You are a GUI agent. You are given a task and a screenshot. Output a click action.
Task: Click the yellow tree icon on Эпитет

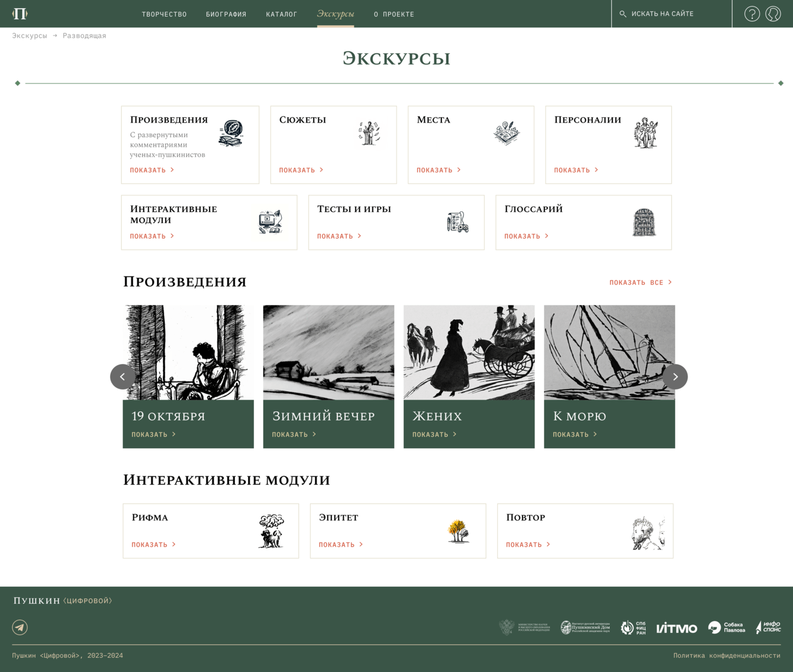pos(459,531)
